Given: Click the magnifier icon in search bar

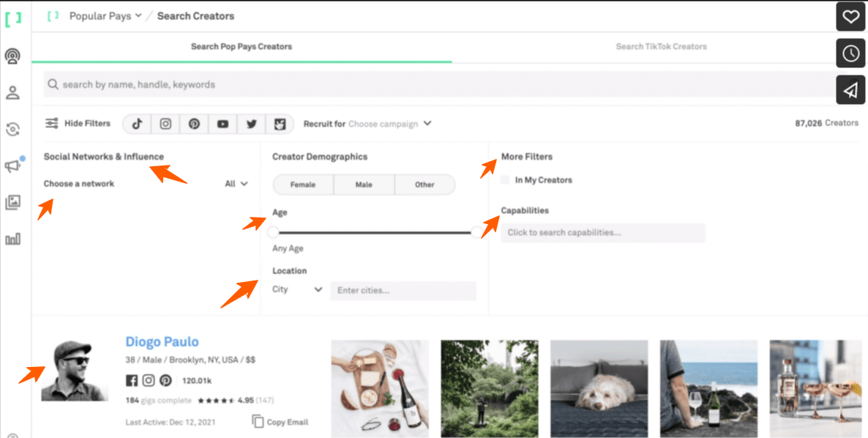Looking at the screenshot, I should pyautogui.click(x=53, y=85).
